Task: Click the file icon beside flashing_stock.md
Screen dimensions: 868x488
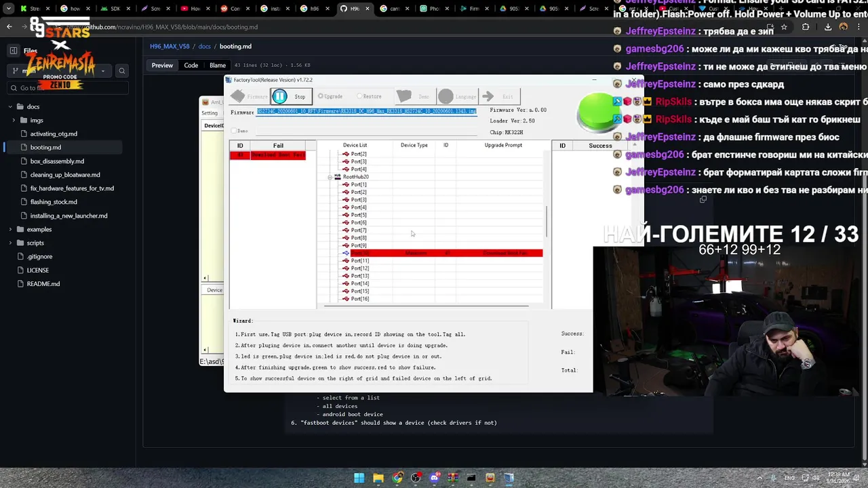Action: (24, 202)
